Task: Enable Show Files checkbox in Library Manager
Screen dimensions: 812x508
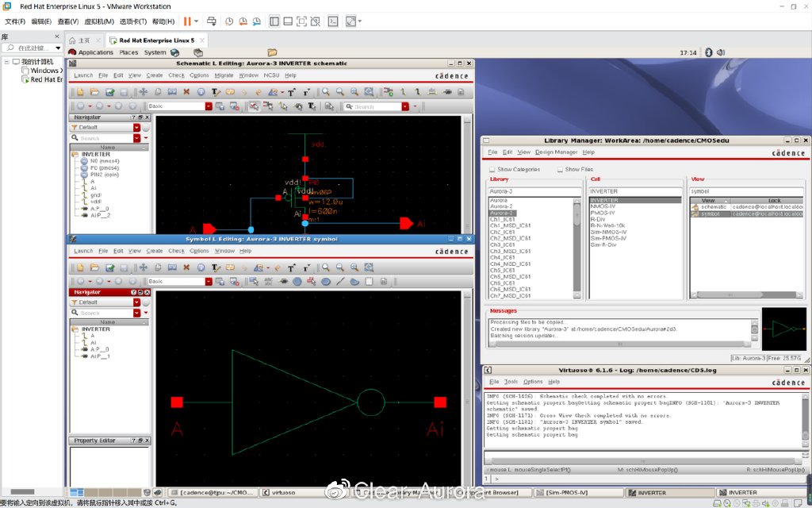Action: (x=560, y=169)
